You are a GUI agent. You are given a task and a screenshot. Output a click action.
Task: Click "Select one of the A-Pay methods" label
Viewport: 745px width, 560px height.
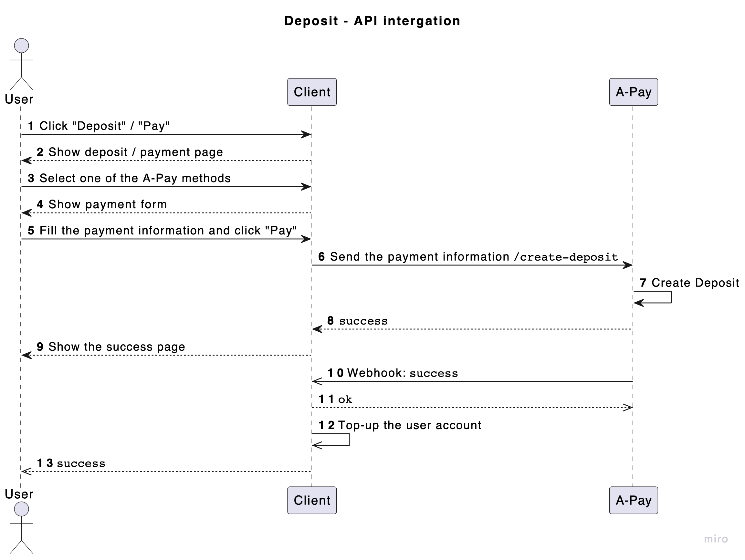tap(135, 178)
